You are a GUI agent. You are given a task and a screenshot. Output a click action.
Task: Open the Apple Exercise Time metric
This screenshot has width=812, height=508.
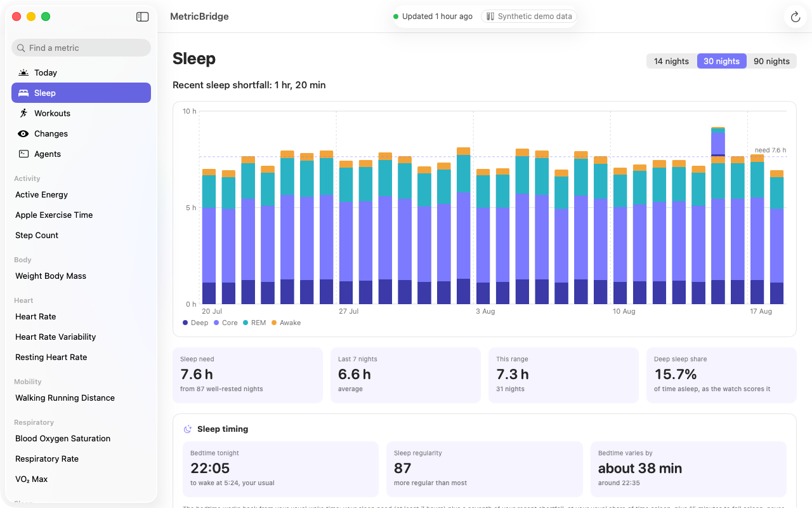click(x=81, y=215)
